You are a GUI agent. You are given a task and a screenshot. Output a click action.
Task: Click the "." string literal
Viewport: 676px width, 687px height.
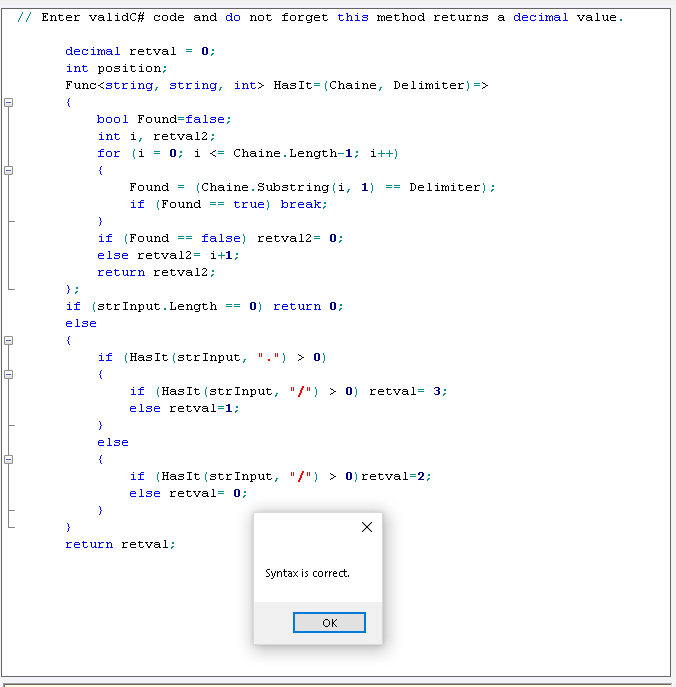coord(269,358)
